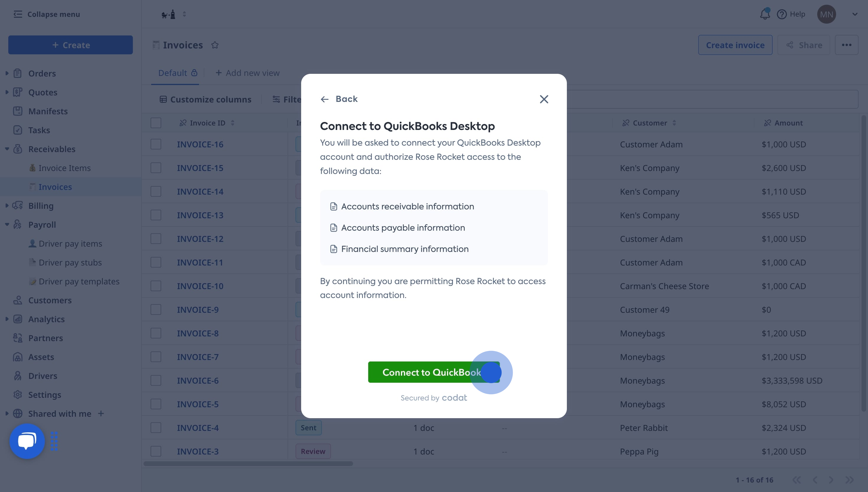The image size is (868, 492).
Task: Open the account dropdown chevron
Action: [854, 14]
